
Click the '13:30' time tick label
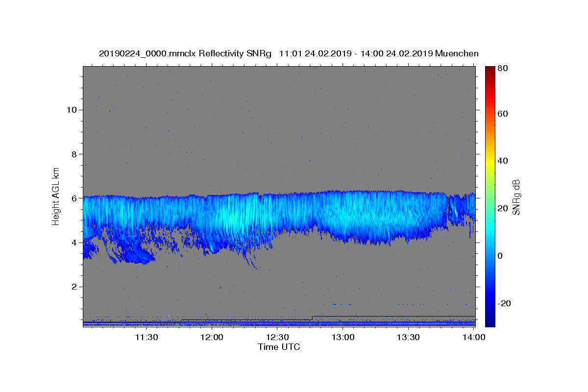(x=408, y=337)
